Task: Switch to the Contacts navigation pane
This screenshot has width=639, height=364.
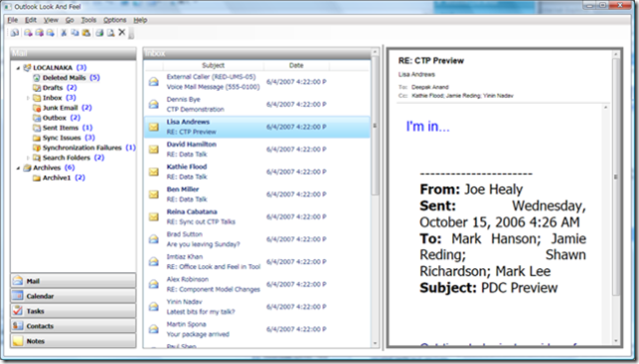Action: pos(73,326)
